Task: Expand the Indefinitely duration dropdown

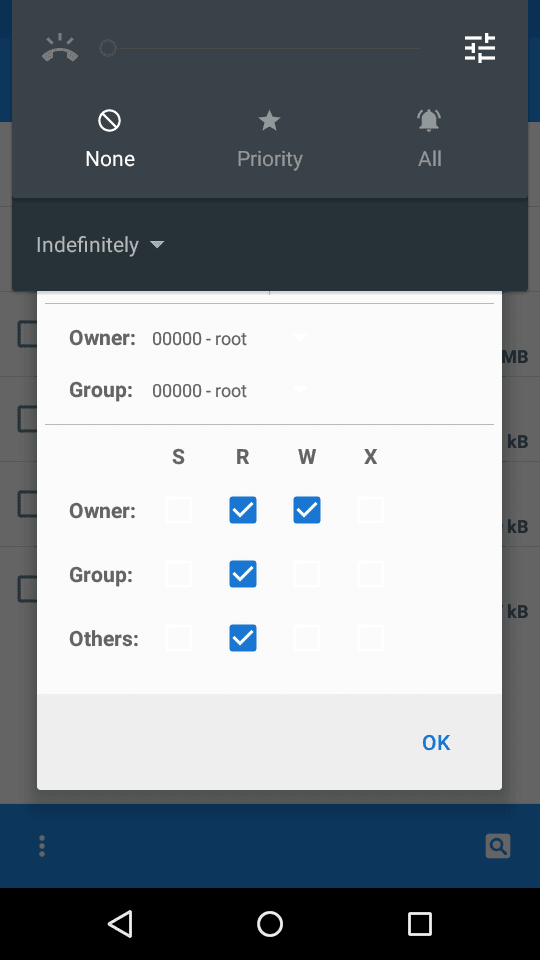Action: pyautogui.click(x=100, y=245)
